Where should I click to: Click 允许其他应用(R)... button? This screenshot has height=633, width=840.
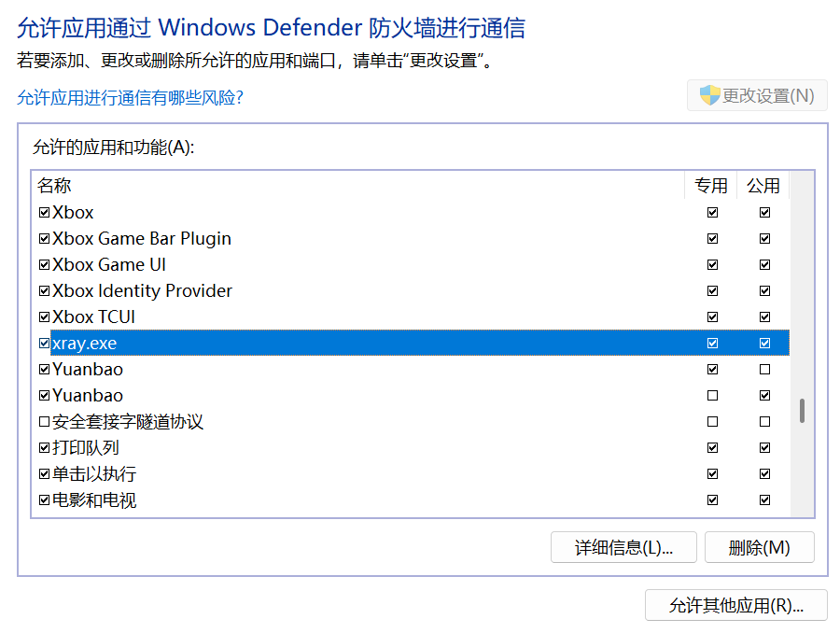click(x=735, y=605)
